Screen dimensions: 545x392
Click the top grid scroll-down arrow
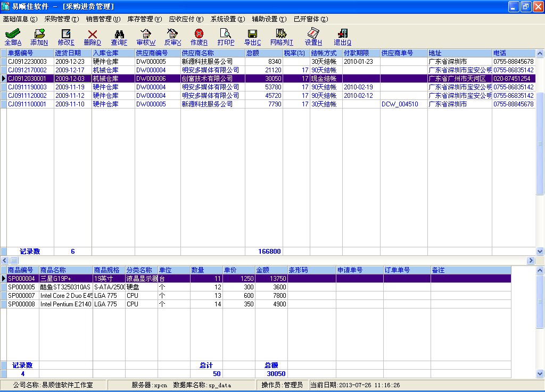[x=540, y=252]
